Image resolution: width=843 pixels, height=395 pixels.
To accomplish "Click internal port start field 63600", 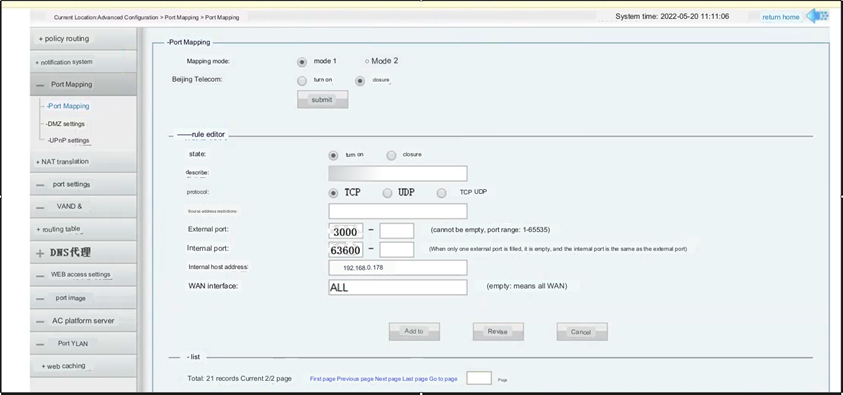I will tap(346, 250).
